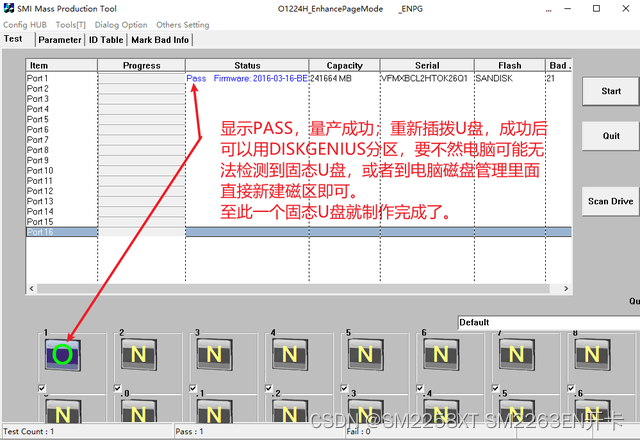Click the Capacity column header
This screenshot has height=440, width=640.
(344, 65)
